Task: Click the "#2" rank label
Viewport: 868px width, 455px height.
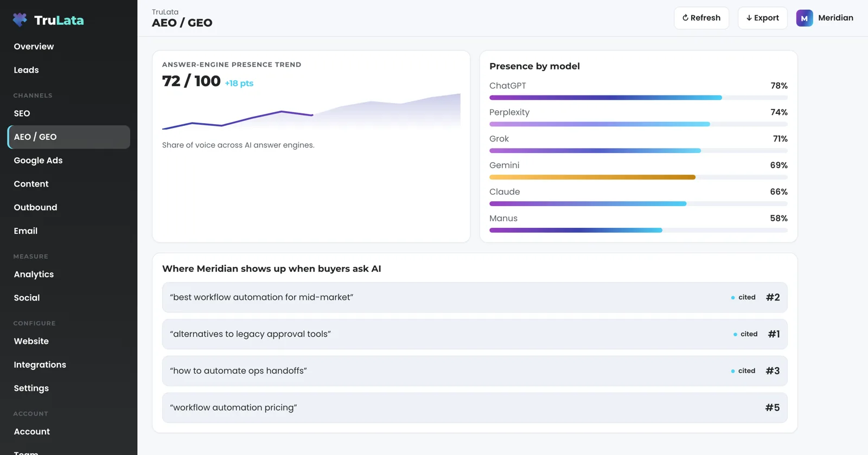Action: [x=773, y=297]
